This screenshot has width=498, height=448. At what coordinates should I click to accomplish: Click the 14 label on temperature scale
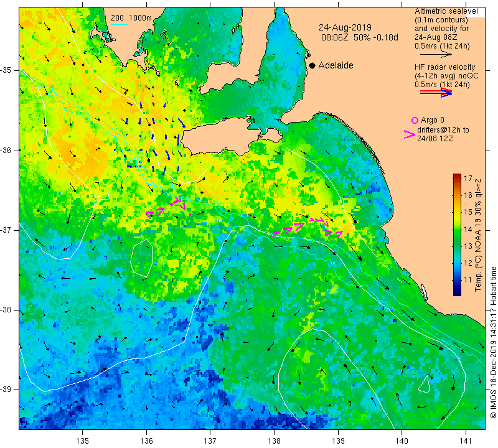click(468, 229)
